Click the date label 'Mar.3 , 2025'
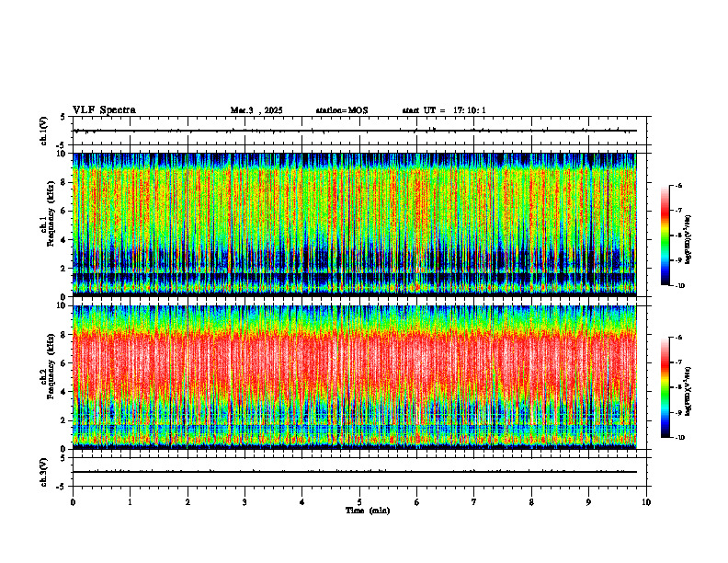 [256, 110]
